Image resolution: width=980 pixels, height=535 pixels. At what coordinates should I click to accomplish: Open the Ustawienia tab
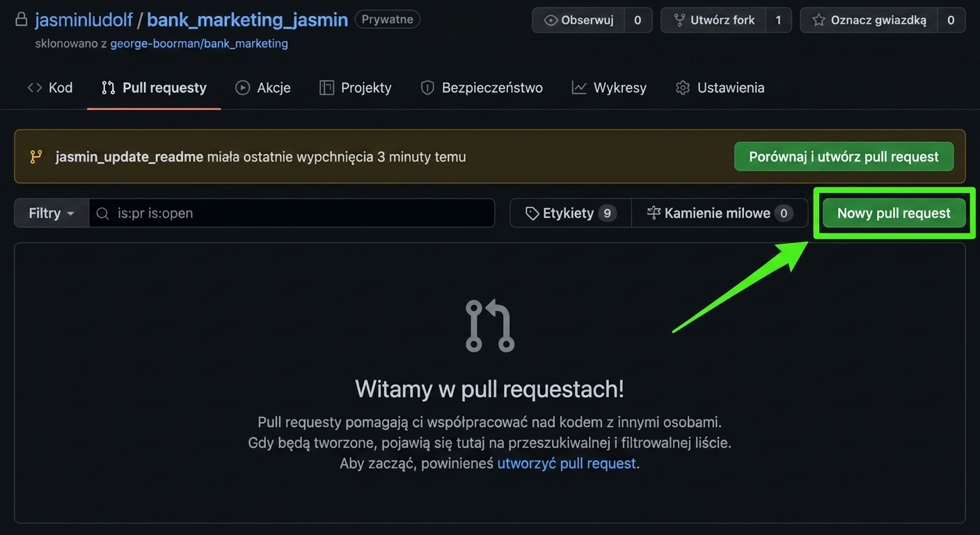(720, 88)
